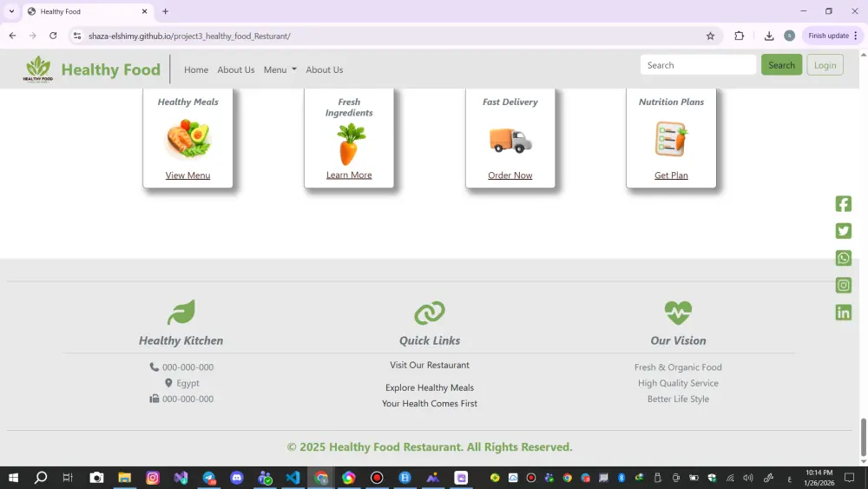Click the Egypt location text

pos(187,383)
